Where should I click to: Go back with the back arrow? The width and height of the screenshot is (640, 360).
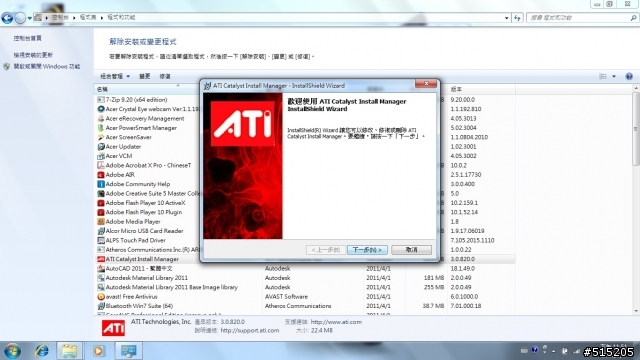pos(7,18)
